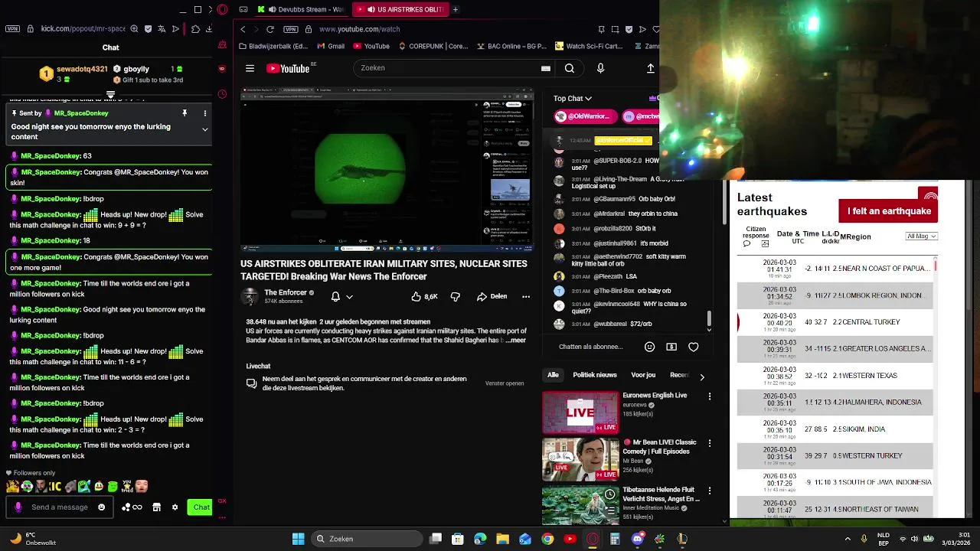Viewport: 980px width, 551px height.
Task: Click the pin icon on pinned Kick message
Action: click(x=185, y=113)
